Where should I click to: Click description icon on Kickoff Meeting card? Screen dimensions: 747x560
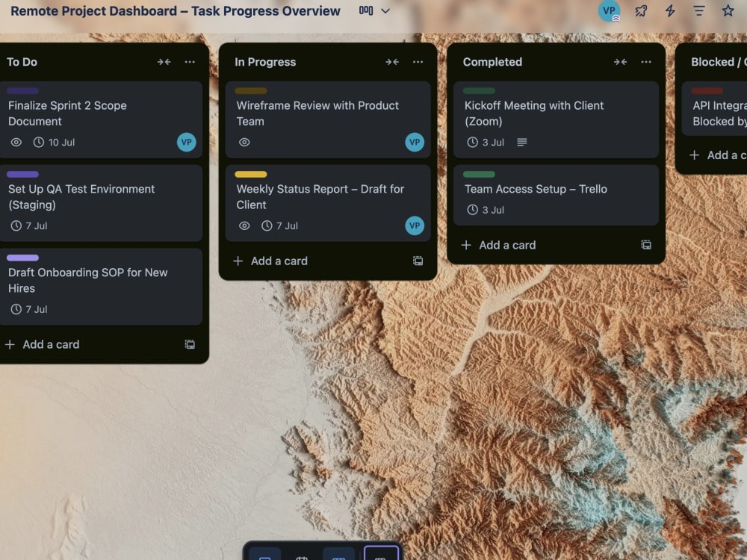click(x=521, y=142)
